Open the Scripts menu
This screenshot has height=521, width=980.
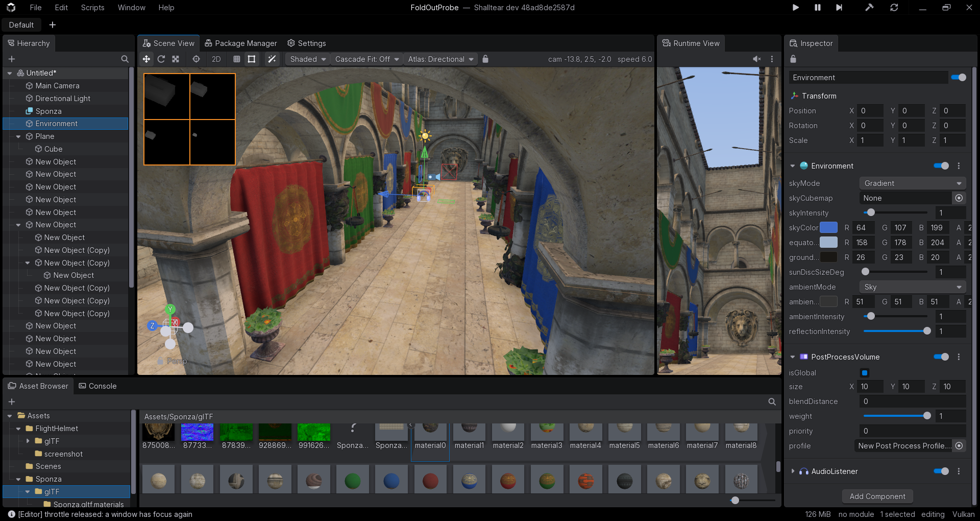click(92, 8)
